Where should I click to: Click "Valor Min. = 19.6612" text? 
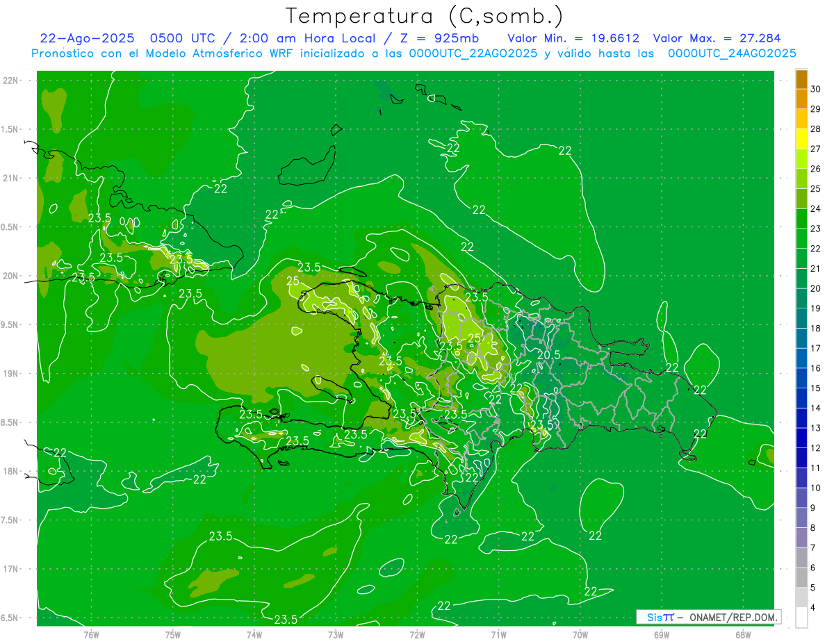[x=573, y=38]
